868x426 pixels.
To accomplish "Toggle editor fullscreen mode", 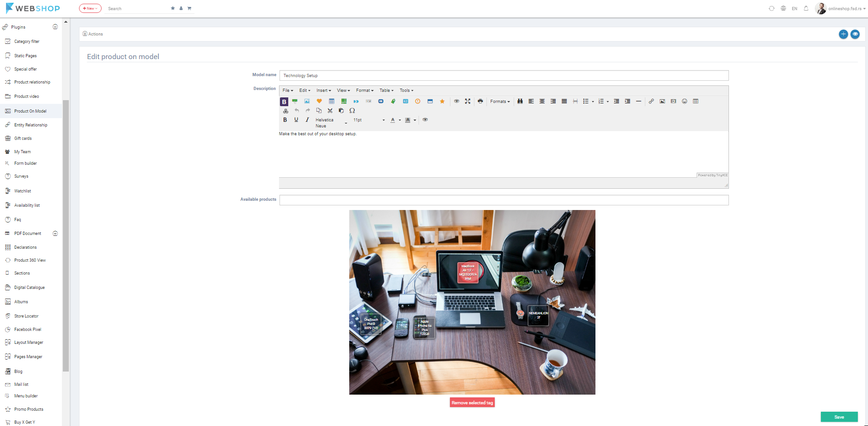I will point(467,101).
